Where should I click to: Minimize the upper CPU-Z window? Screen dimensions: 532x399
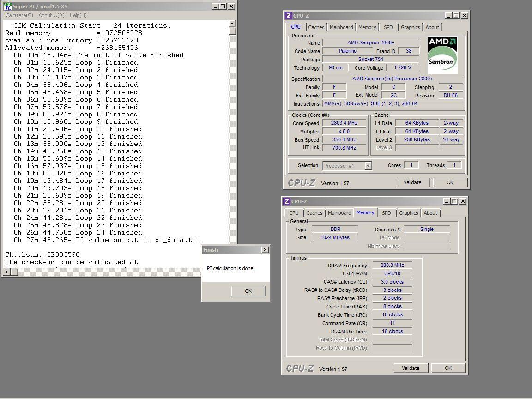tap(448, 16)
